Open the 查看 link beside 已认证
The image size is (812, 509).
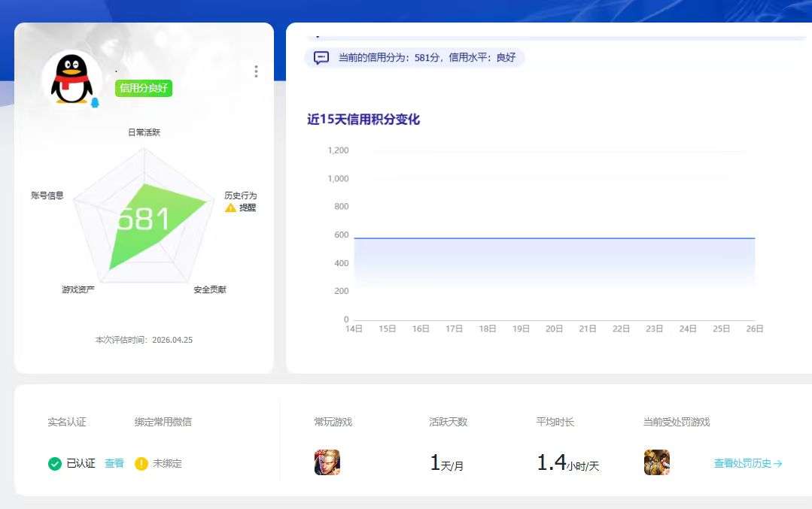[x=114, y=463]
